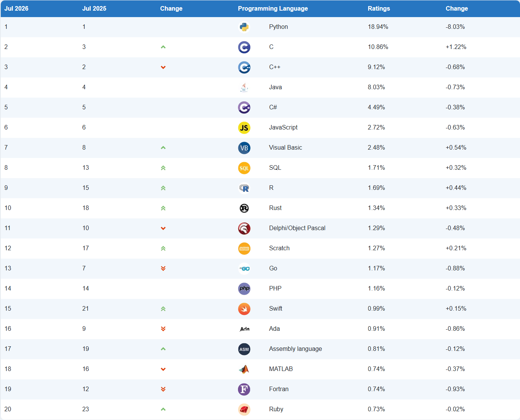Click the Ratings column header
520x420 pixels.
pos(379,8)
